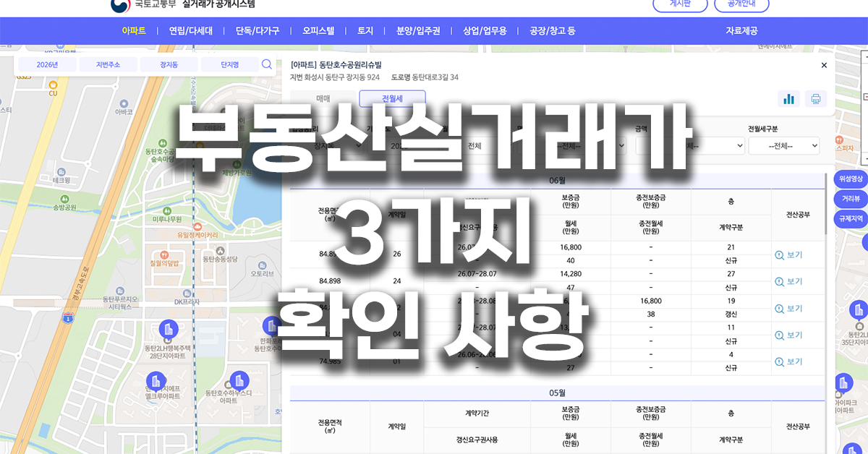Click the panel's vertical scrollbar

coord(827,202)
